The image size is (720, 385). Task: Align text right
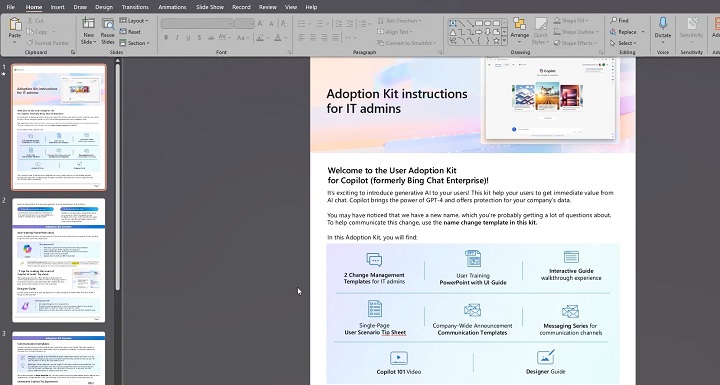point(325,38)
